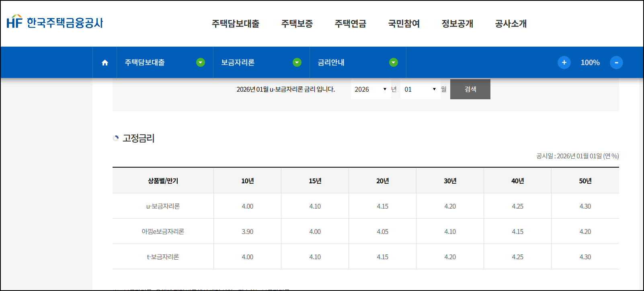Click the 고정금리 section heading
The width and height of the screenshot is (644, 291).
click(139, 138)
